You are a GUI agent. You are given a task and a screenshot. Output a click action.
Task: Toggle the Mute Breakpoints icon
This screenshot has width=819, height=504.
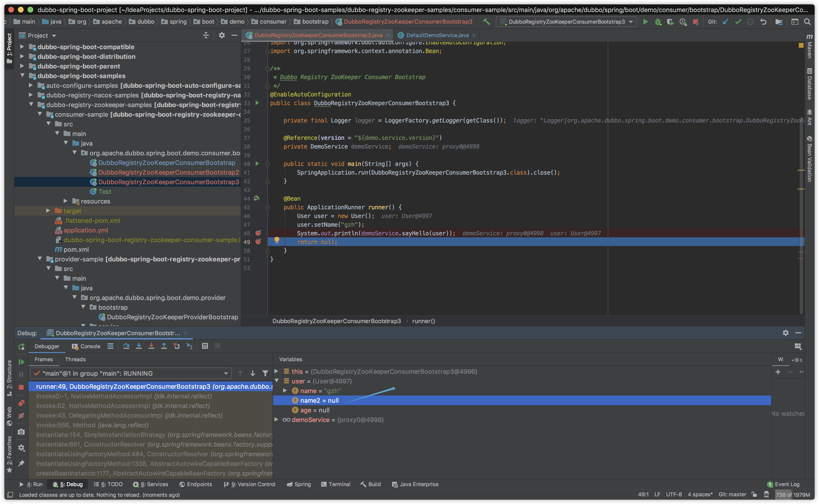(21, 416)
